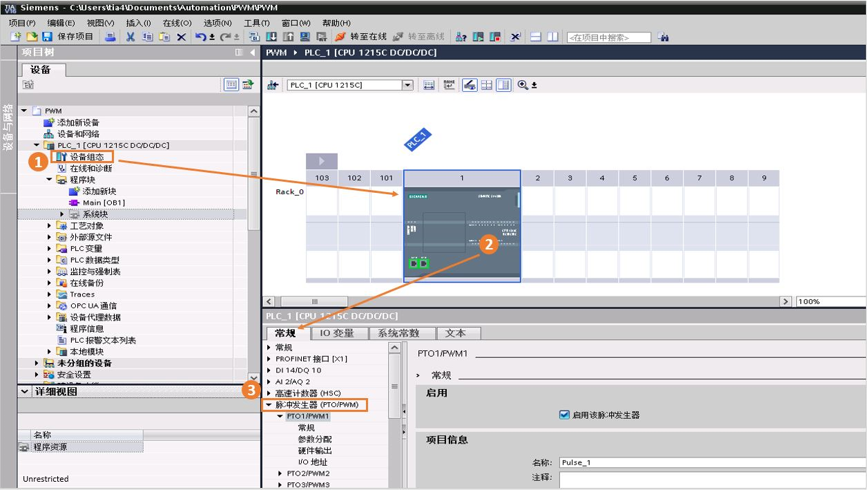Click the 注释 comment input field
The width and height of the screenshot is (868, 490).
coord(713,480)
